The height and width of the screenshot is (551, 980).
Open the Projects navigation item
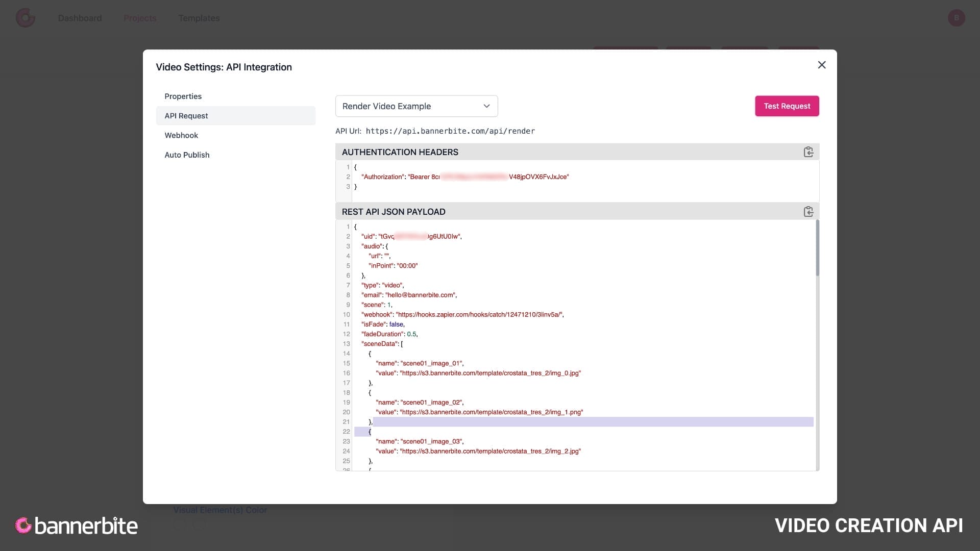[x=140, y=18]
